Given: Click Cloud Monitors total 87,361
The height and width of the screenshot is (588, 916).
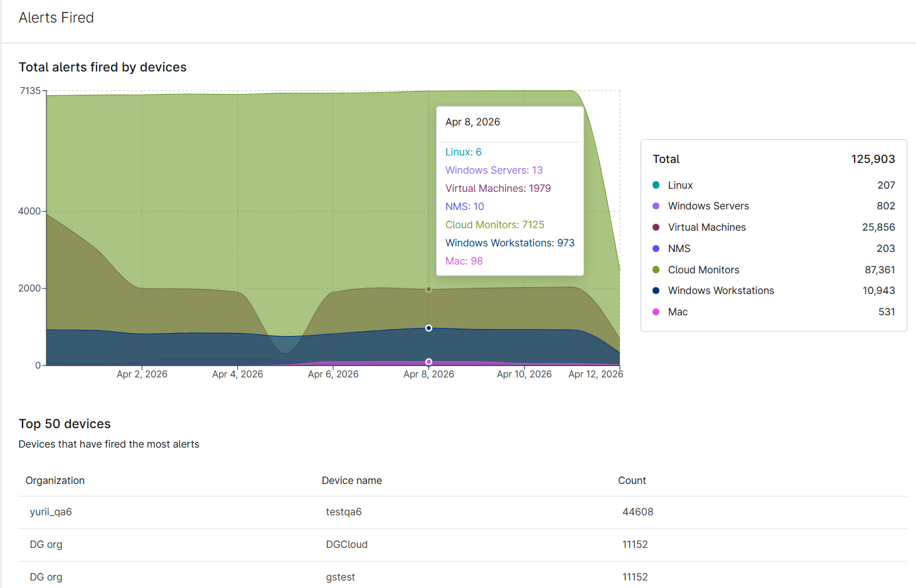Looking at the screenshot, I should coord(880,270).
